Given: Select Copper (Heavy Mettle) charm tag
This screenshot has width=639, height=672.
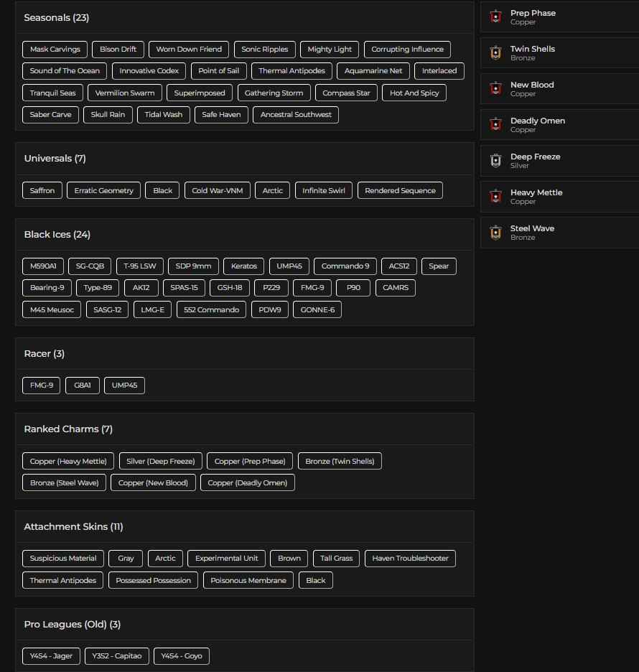Looking at the screenshot, I should coord(68,461).
